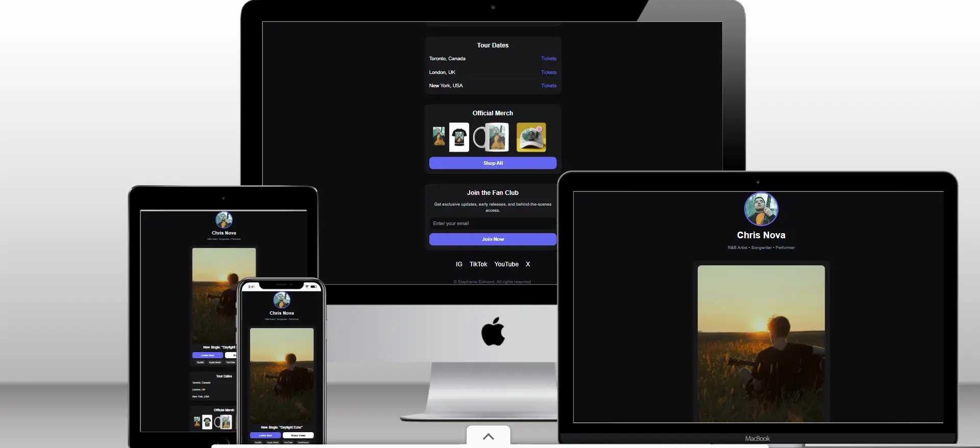This screenshot has height=448, width=980.
Task: Click the sunset cover image on phone
Action: pyautogui.click(x=282, y=376)
